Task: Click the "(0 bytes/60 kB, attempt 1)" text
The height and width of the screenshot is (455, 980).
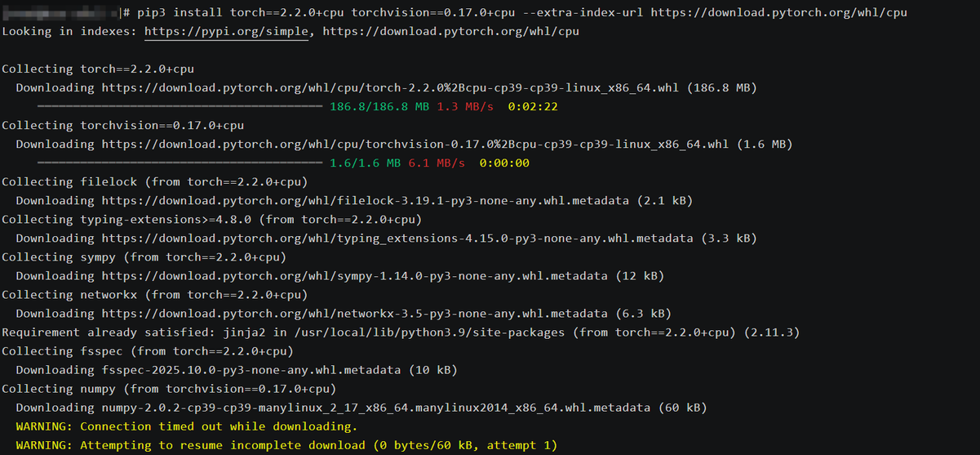Action: coord(465,444)
